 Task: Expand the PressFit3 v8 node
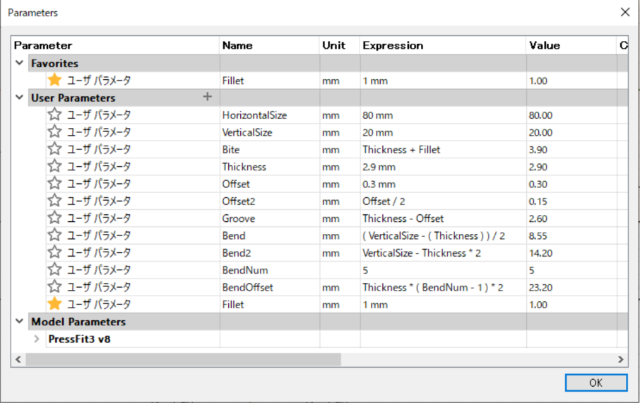[37, 338]
